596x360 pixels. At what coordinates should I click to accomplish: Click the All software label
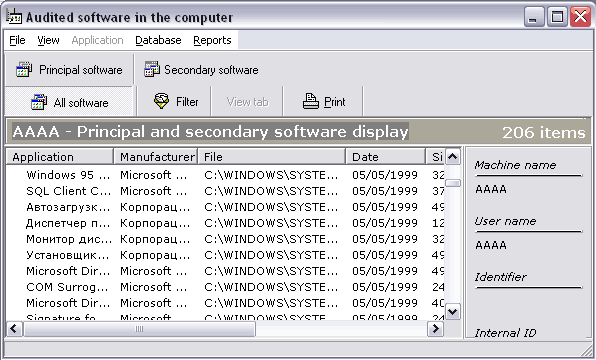(81, 103)
